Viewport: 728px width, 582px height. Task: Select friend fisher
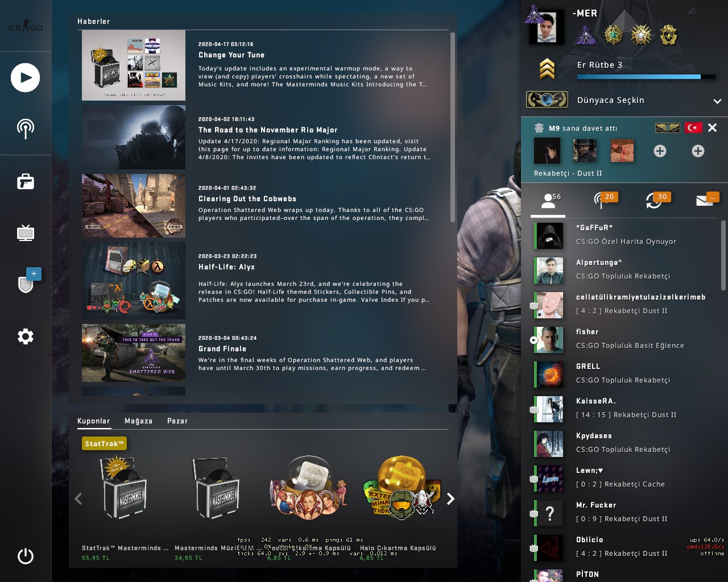626,339
